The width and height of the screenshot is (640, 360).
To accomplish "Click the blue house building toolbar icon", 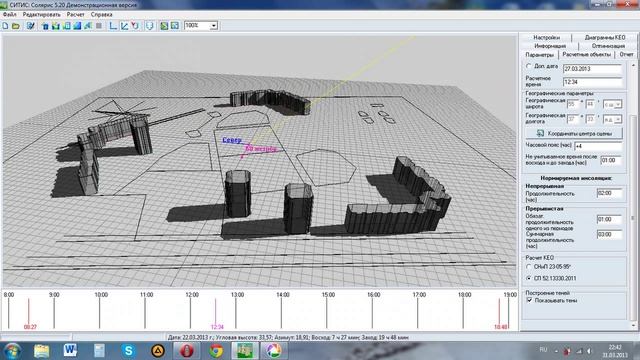I will coord(45,26).
